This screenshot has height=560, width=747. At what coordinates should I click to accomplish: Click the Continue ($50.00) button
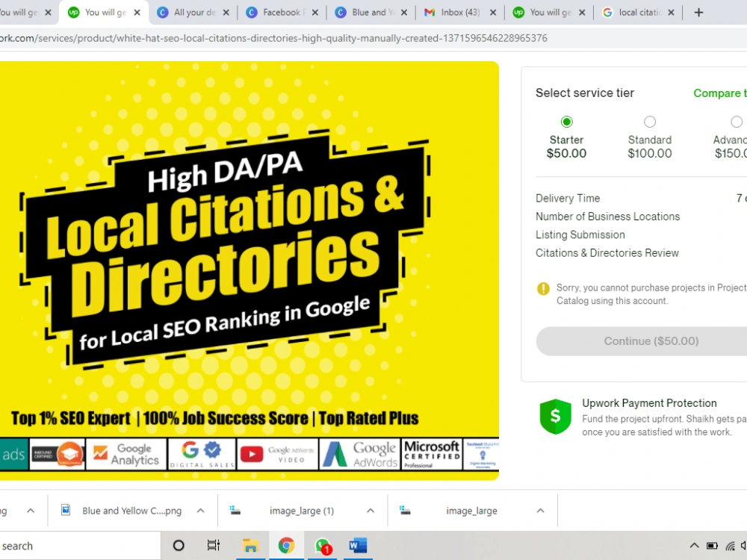click(641, 341)
